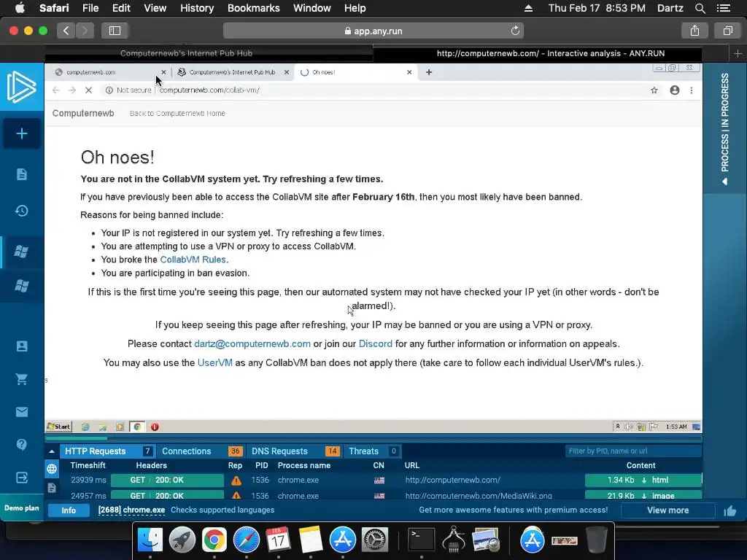Viewport: 747px width, 560px height.
Task: Open Chrome user account icon in VM
Action: [x=675, y=90]
